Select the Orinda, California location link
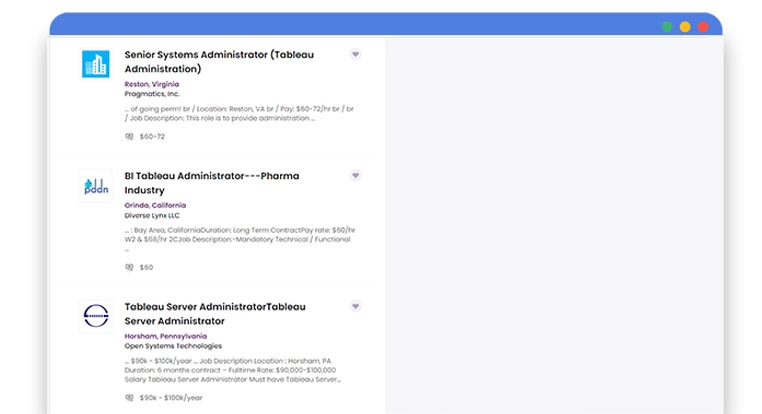Viewport: 762px width, 414px height. [x=155, y=205]
